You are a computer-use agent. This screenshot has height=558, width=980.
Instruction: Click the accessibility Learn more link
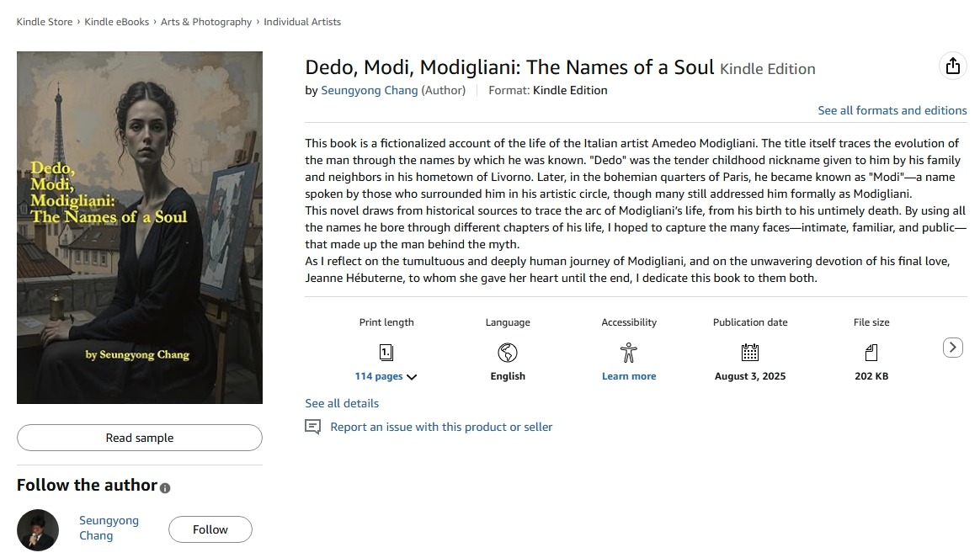[628, 376]
